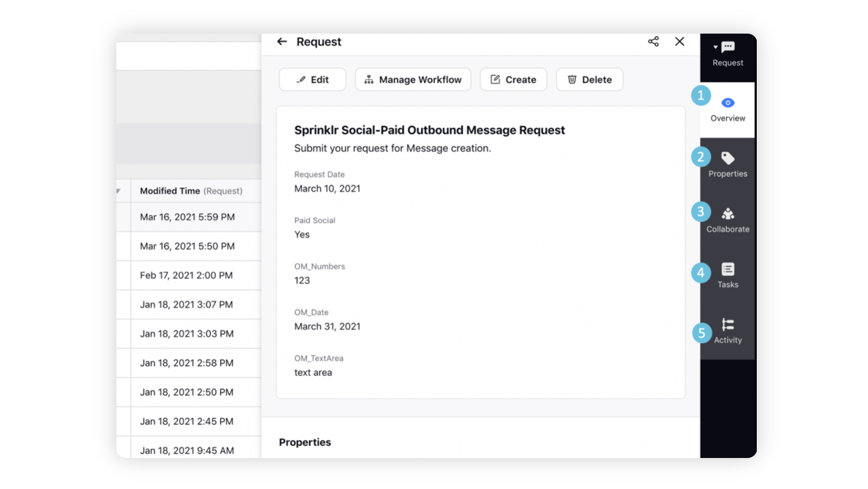Go back using the arrow beside Request

coord(282,41)
